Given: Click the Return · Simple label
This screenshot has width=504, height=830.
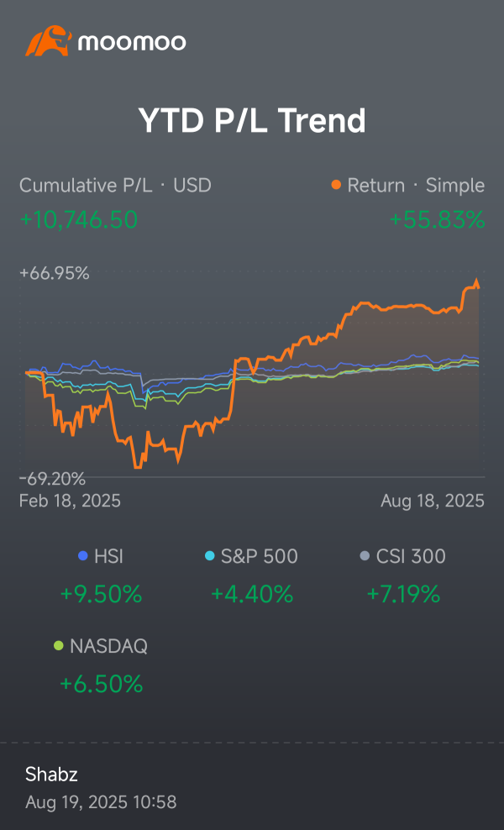Looking at the screenshot, I should 416,186.
